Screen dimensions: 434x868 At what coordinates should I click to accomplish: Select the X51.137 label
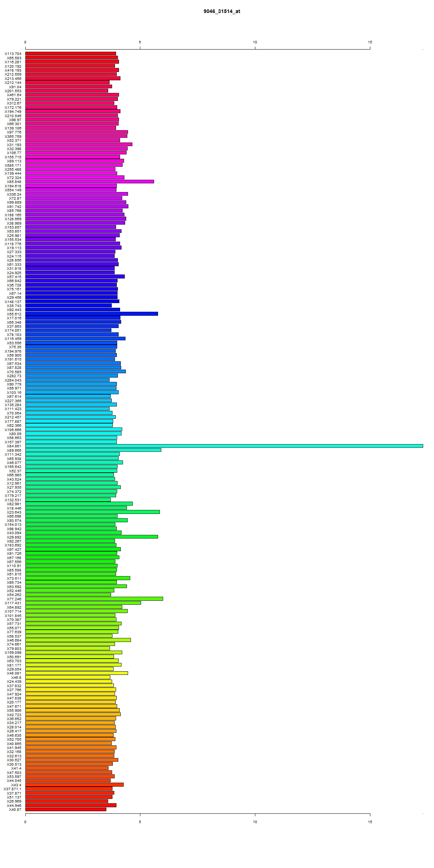pos(14,797)
